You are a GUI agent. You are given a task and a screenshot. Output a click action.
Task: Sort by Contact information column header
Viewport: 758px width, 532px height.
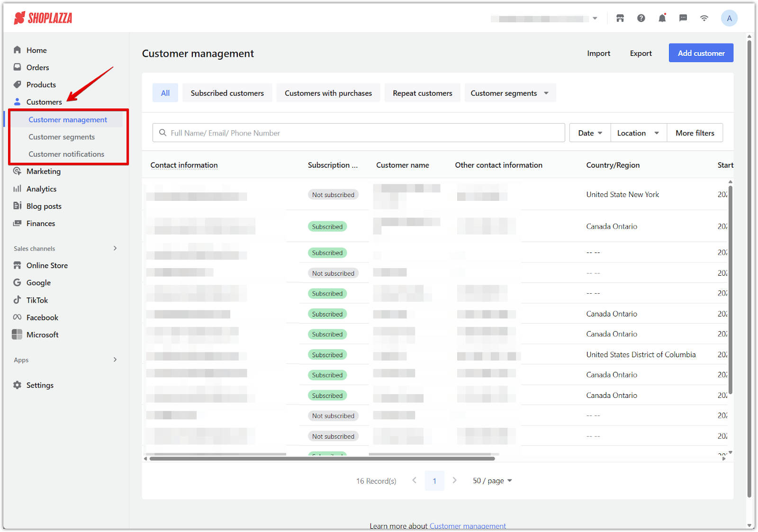[184, 165]
